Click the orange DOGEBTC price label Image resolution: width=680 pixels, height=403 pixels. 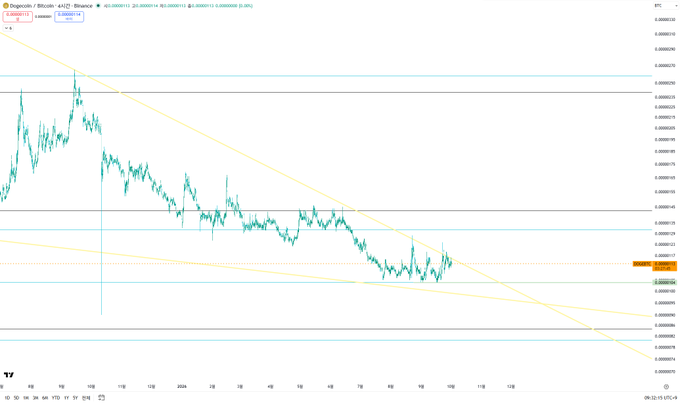click(642, 264)
